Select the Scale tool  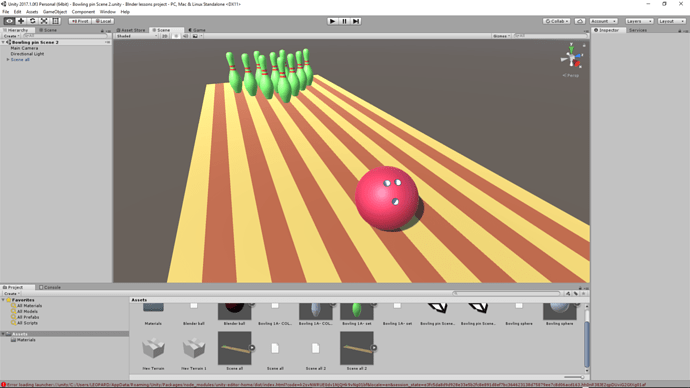click(x=44, y=21)
